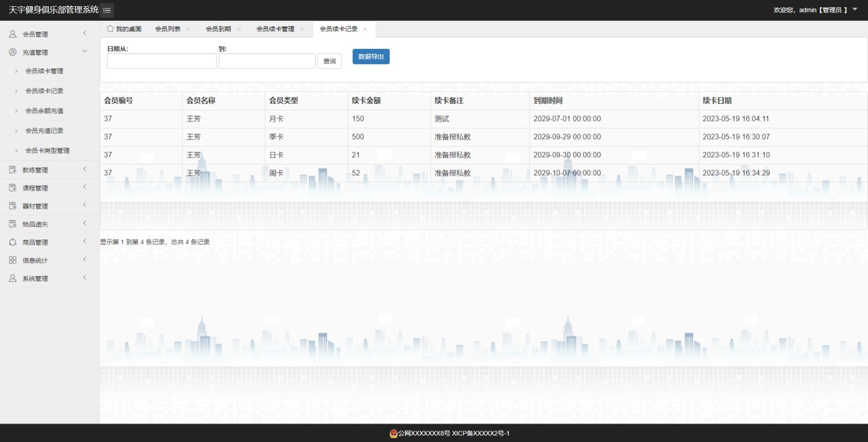Click the 商品管理 sidebar icon
The image size is (868, 442).
tap(13, 242)
